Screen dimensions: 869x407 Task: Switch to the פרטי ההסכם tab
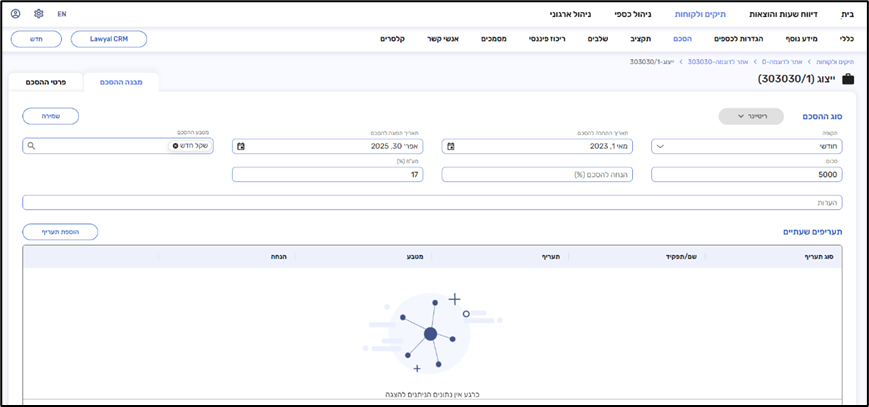click(x=45, y=82)
